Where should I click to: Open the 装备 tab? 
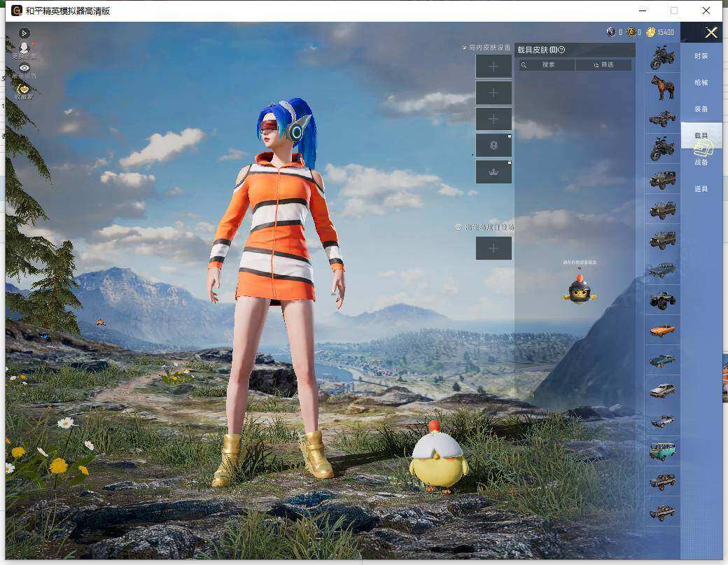(701, 109)
